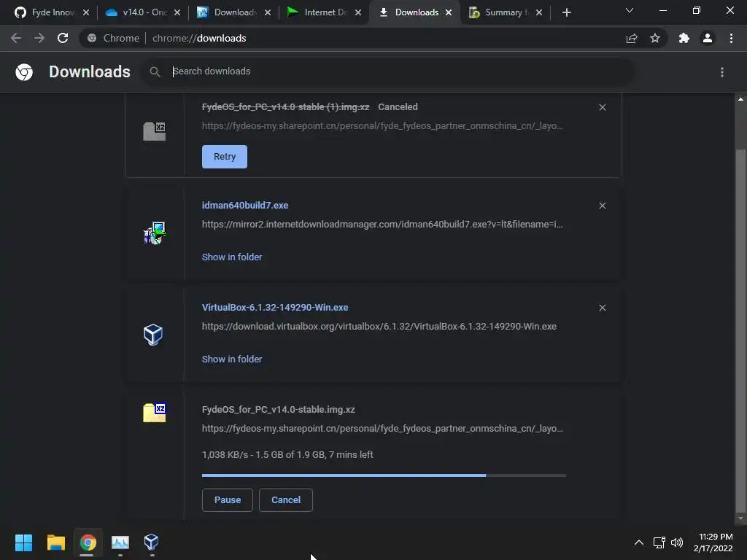
Task: Open the network tray icon
Action: 659,542
